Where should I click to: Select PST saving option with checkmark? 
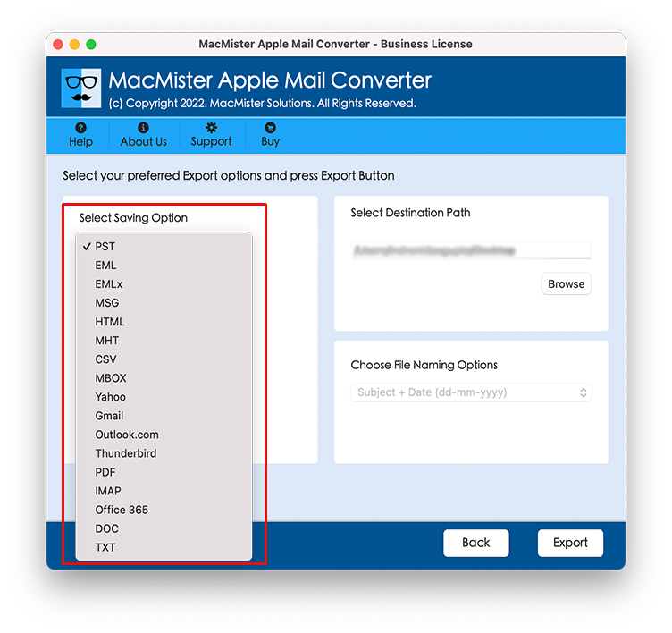164,247
